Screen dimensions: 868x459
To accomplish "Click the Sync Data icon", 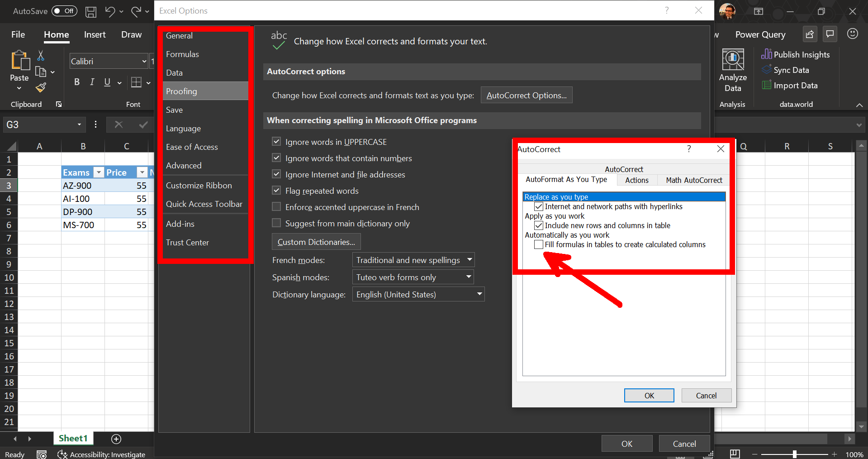I will [x=767, y=70].
